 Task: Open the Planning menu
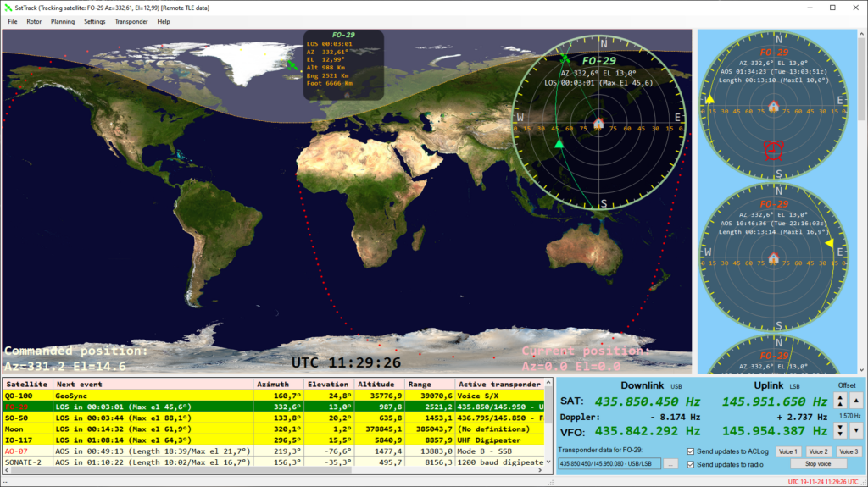pyautogui.click(x=63, y=21)
